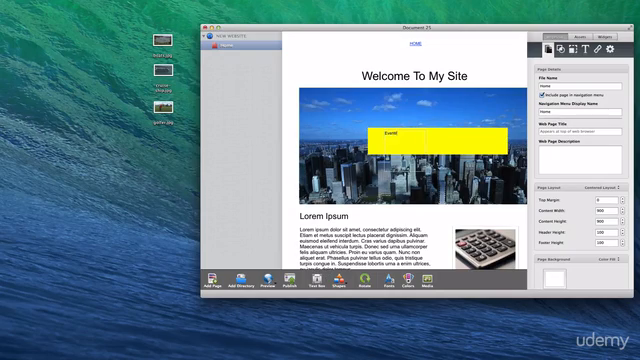Viewport: 640px width, 360px height.
Task: Switch to the Assets tab
Action: click(x=580, y=37)
